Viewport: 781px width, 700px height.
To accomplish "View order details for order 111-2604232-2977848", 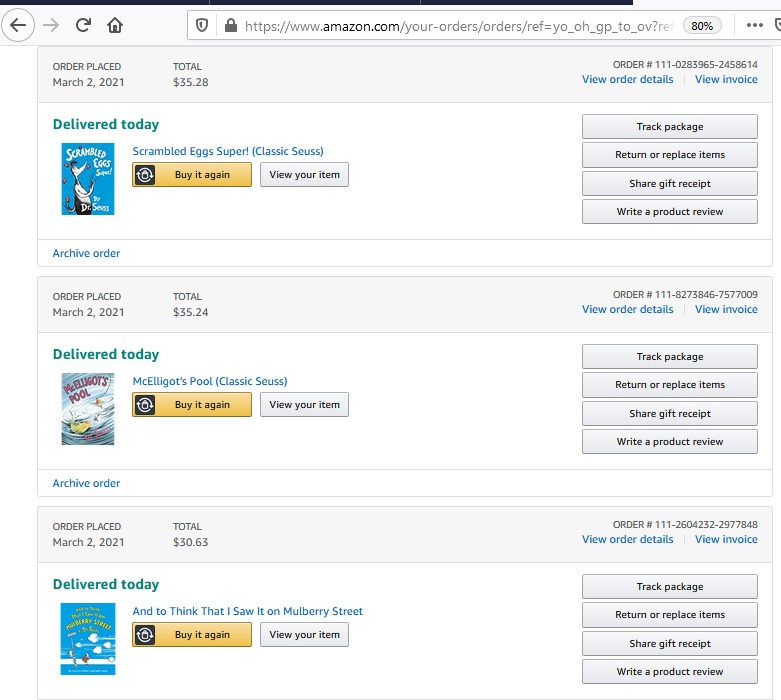I will click(x=628, y=540).
